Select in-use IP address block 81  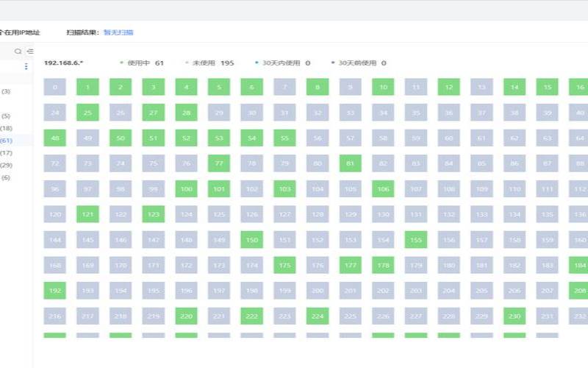[350, 163]
